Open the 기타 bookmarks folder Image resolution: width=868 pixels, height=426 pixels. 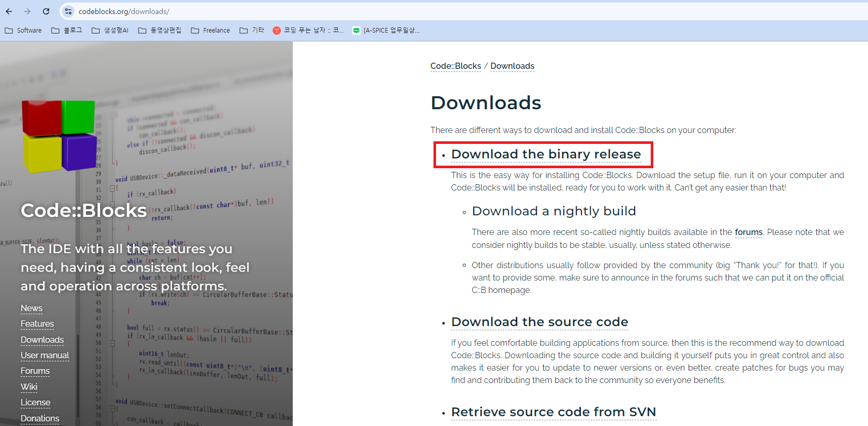coord(252,31)
